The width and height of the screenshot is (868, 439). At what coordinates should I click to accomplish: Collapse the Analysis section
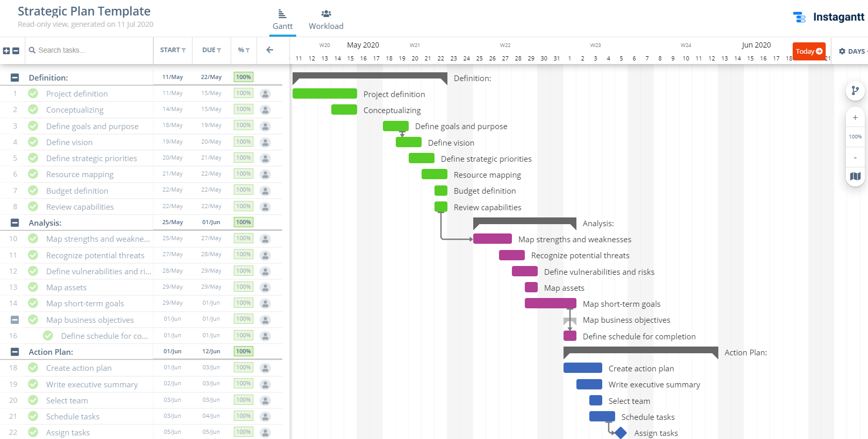14,223
